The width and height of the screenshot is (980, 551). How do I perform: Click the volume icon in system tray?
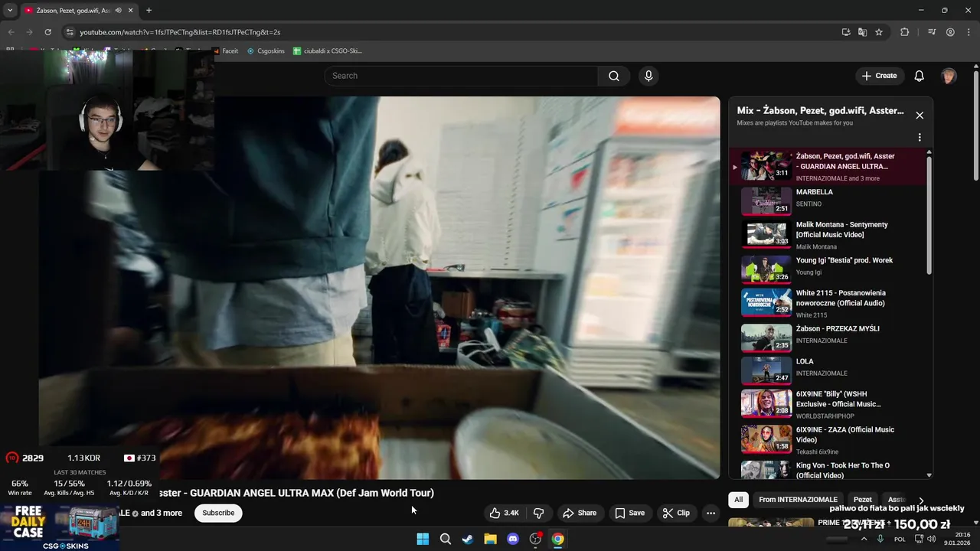(x=931, y=539)
